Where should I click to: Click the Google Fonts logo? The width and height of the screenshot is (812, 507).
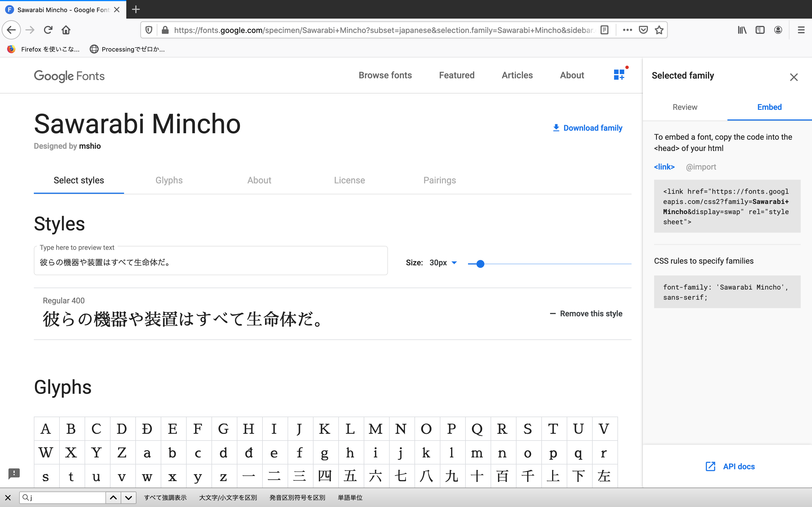pos(69,76)
